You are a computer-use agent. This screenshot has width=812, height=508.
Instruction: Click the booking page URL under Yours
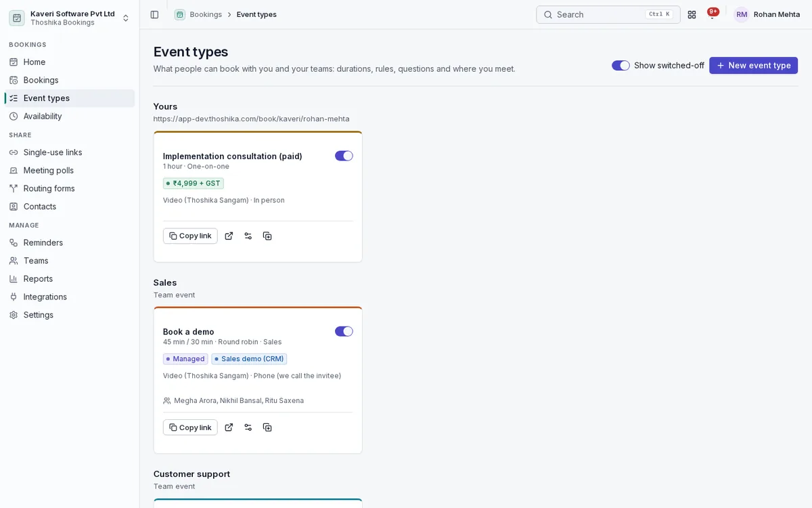click(x=252, y=119)
